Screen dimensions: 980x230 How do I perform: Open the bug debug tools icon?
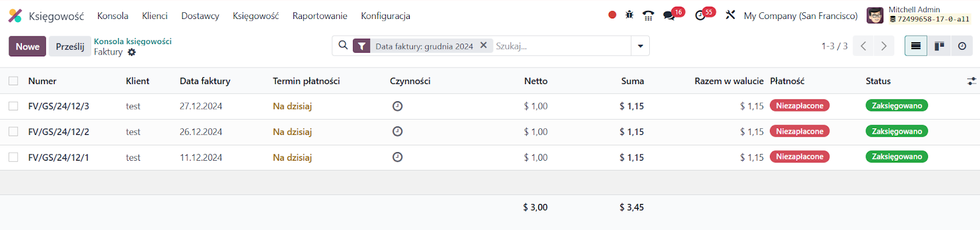pyautogui.click(x=629, y=15)
